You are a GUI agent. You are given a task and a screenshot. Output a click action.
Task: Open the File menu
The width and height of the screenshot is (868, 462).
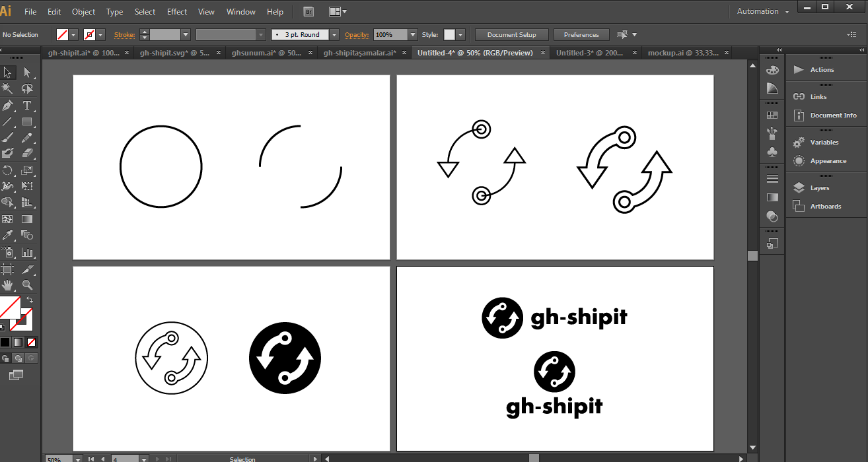click(x=30, y=12)
